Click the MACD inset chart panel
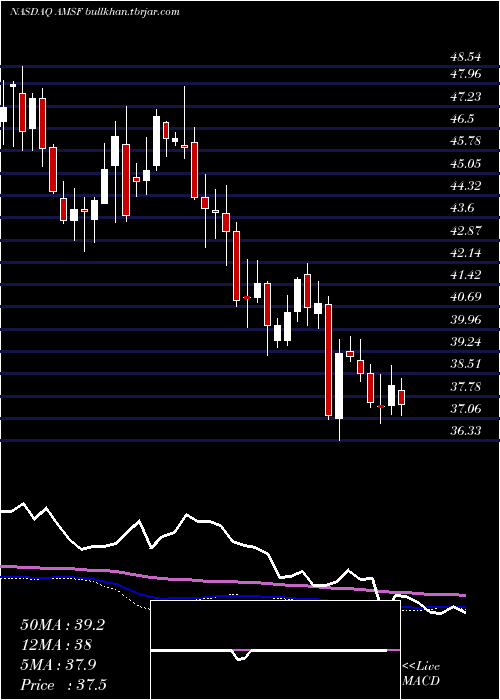 point(275,650)
